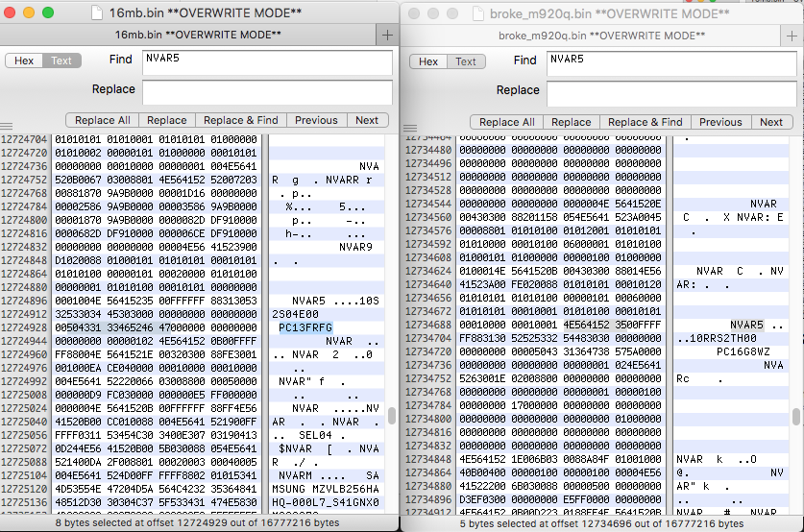
Task: Select Text search mode in broke_m920q.bin window
Action: pos(466,61)
